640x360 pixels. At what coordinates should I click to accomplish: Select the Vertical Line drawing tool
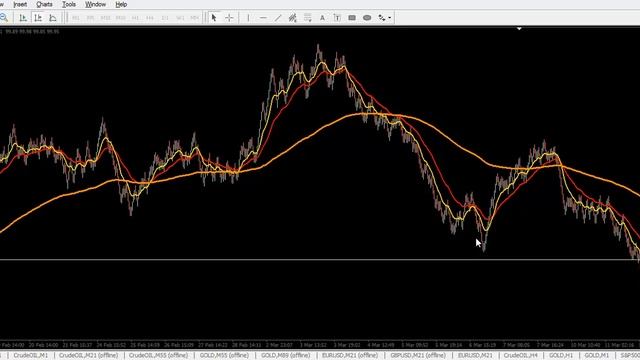point(248,18)
